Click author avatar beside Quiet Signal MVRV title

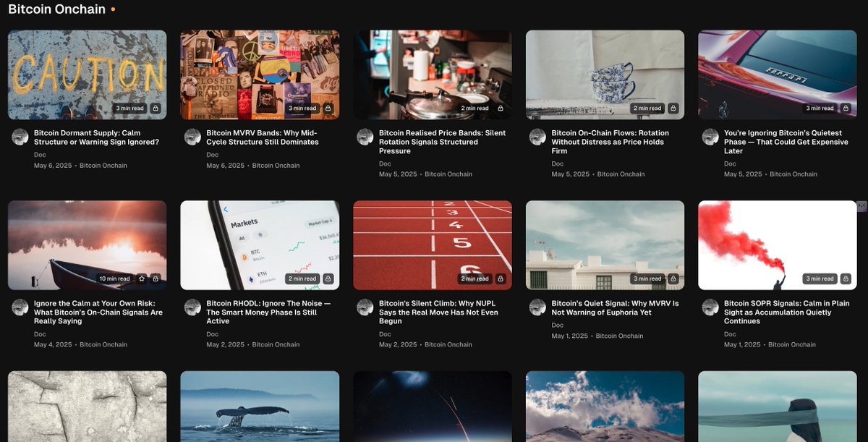(x=537, y=307)
